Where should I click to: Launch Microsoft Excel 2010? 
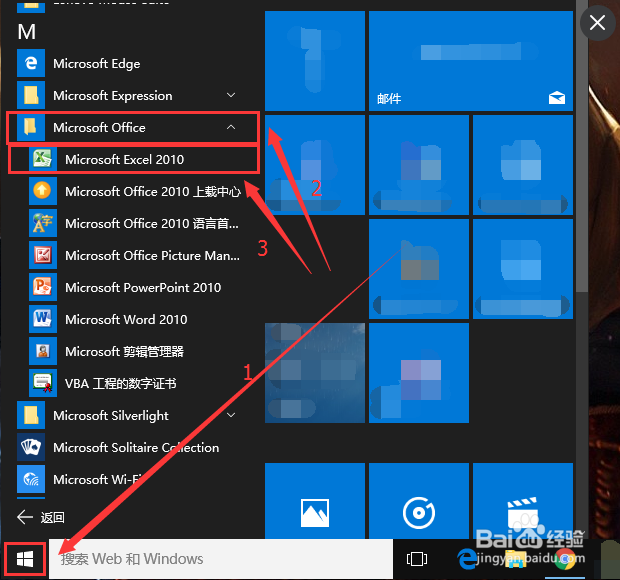click(x=134, y=159)
